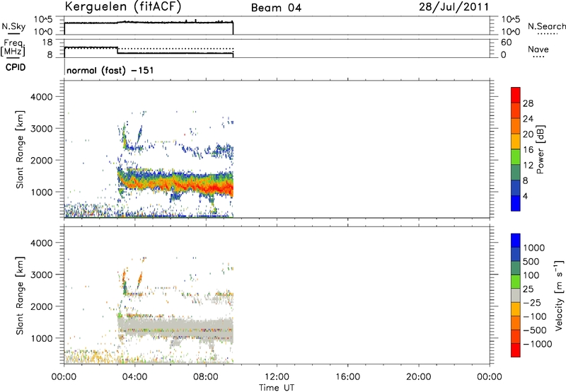Pick the top red segment of power color bar

516,95
